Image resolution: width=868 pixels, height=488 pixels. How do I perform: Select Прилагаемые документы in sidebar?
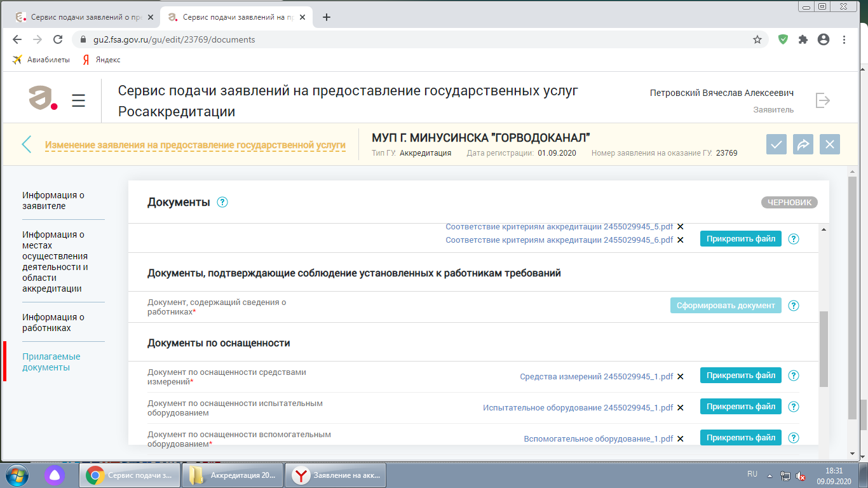pyautogui.click(x=51, y=362)
